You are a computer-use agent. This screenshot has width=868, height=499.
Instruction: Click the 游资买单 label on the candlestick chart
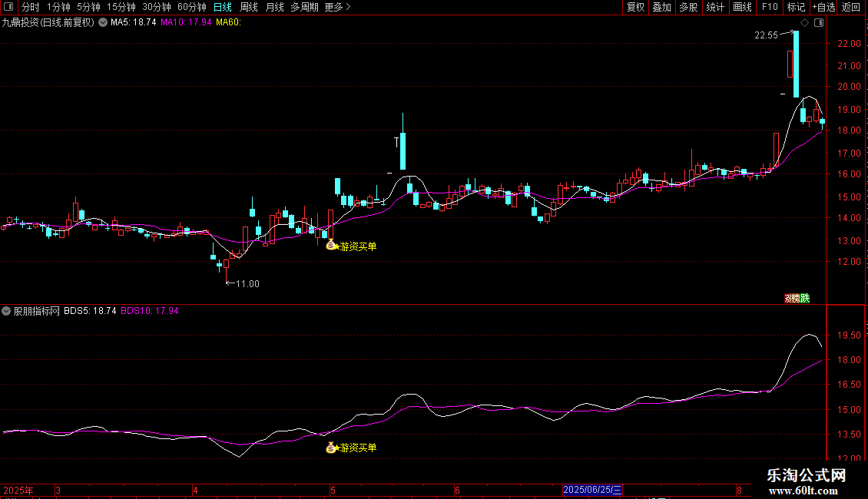pos(358,246)
